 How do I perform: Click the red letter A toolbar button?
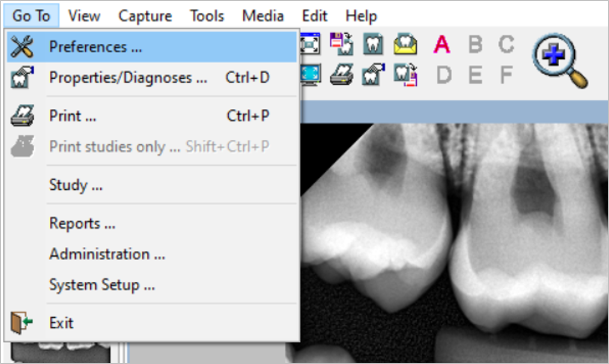[x=442, y=44]
